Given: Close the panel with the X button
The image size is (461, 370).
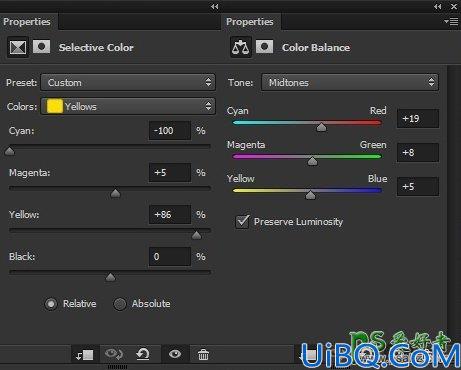Looking at the screenshot, I should click(x=454, y=7).
